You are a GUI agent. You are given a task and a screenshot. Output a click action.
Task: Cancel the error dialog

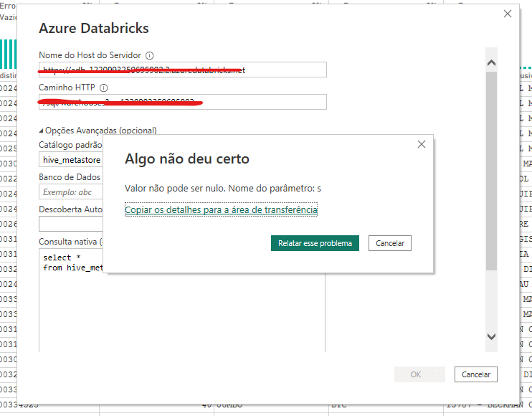click(390, 243)
